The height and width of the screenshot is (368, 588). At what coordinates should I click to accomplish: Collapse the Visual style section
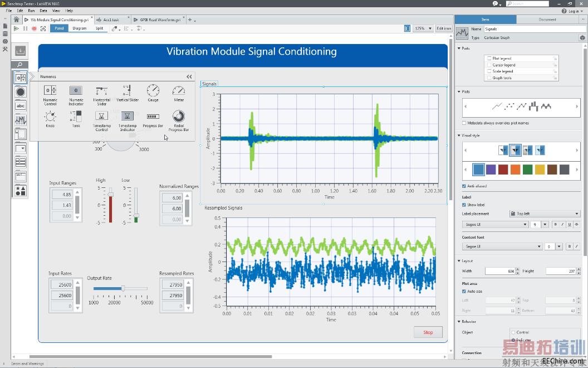coord(458,135)
